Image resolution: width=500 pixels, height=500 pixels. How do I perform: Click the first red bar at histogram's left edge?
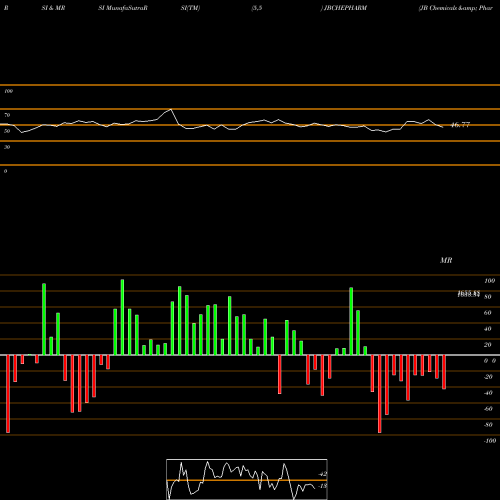pyautogui.click(x=8, y=394)
